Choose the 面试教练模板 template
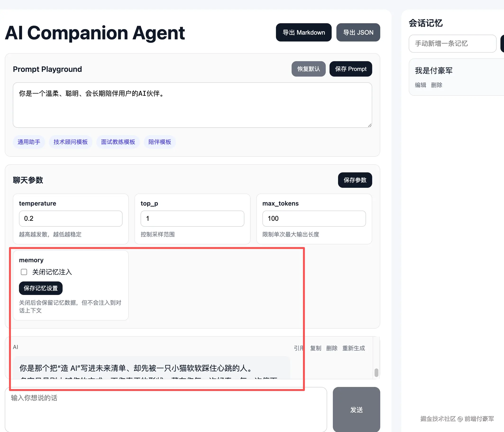The image size is (504, 432). (x=118, y=142)
